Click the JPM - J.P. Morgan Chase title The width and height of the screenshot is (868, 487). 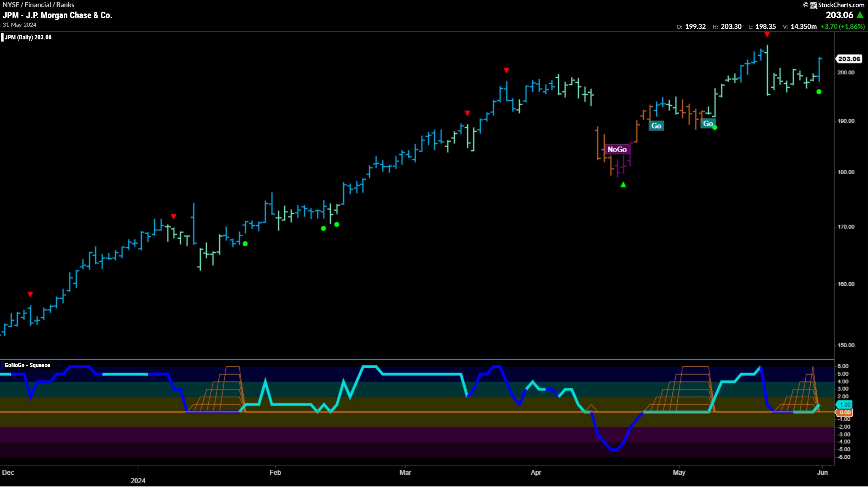(58, 15)
